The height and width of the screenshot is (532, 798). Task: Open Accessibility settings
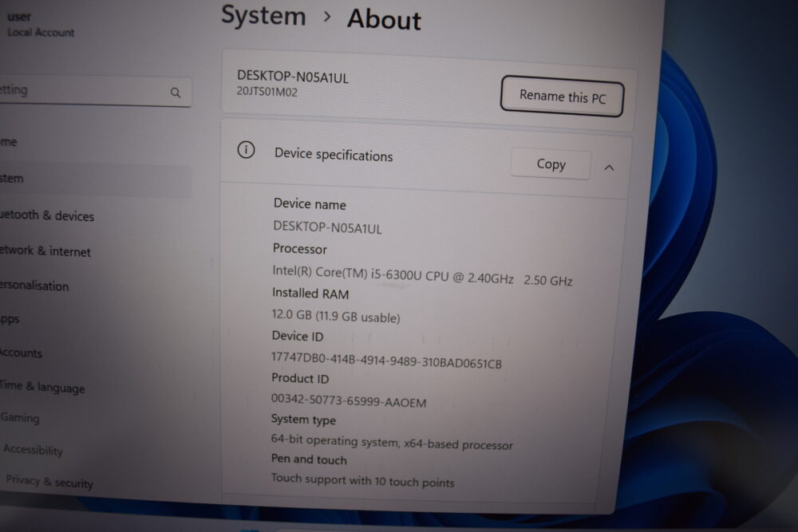tap(33, 450)
